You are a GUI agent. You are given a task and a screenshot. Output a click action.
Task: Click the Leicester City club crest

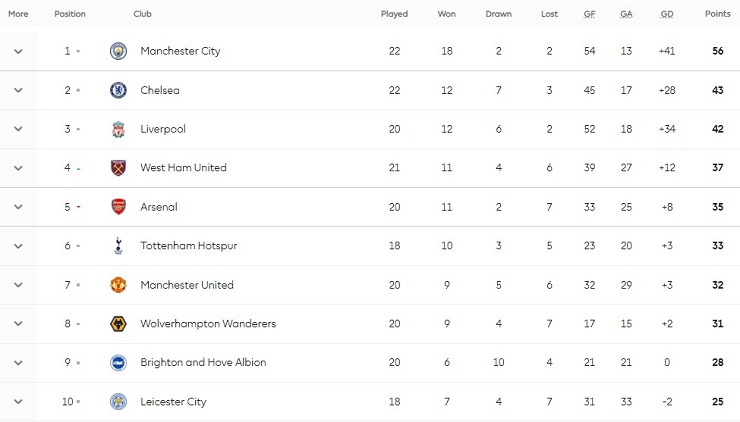point(119,402)
